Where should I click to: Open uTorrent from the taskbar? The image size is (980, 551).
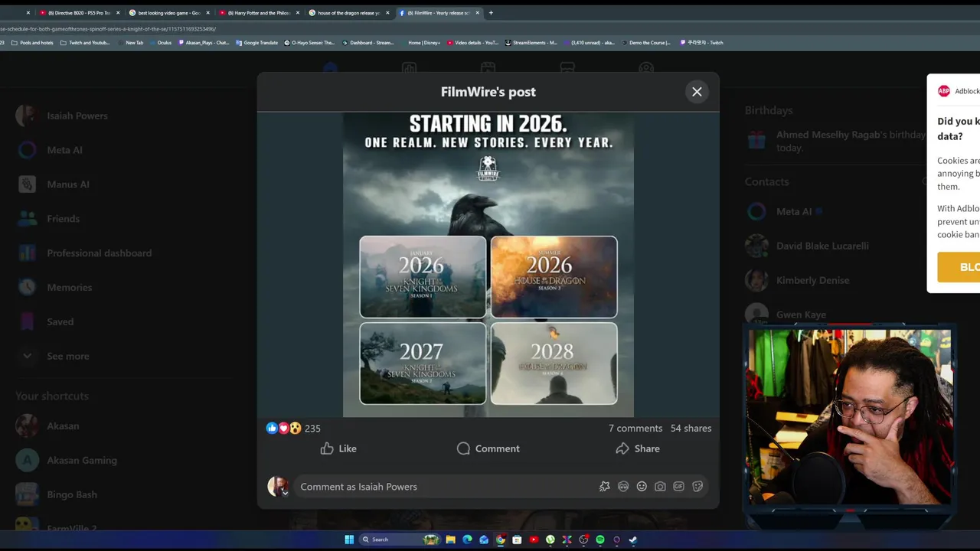coord(550,540)
